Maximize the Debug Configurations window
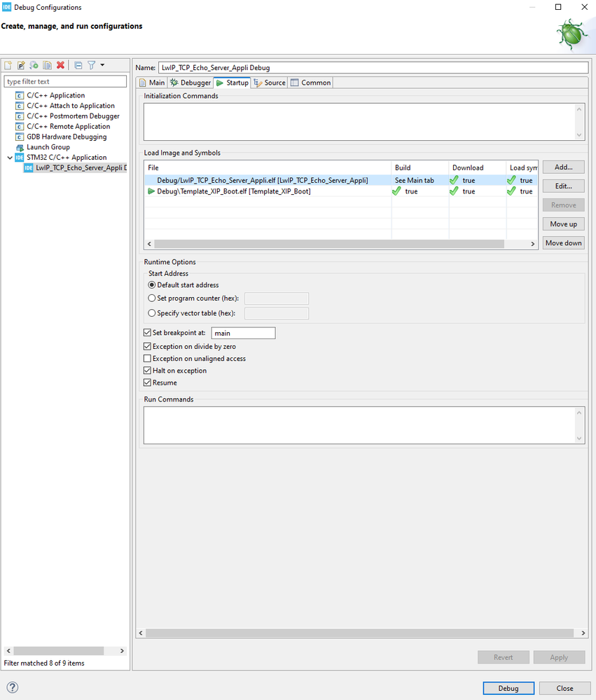The height and width of the screenshot is (700, 596). click(558, 7)
